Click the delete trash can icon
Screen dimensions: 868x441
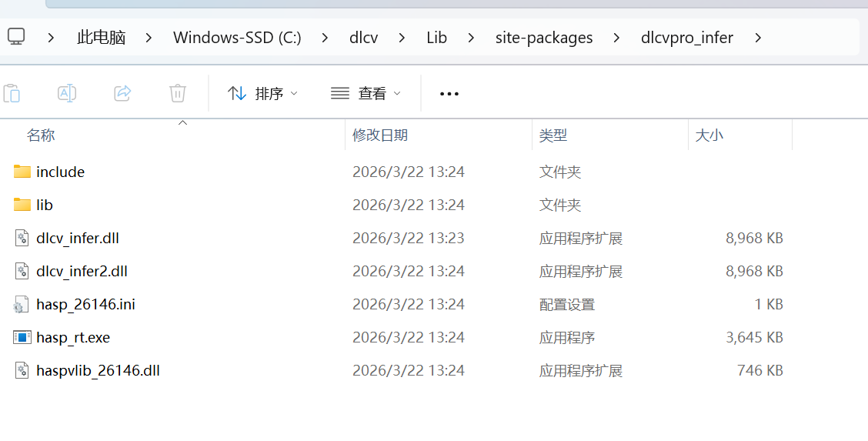tap(178, 93)
